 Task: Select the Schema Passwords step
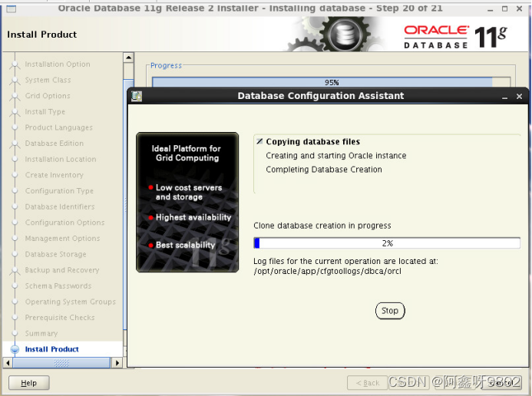coord(58,285)
